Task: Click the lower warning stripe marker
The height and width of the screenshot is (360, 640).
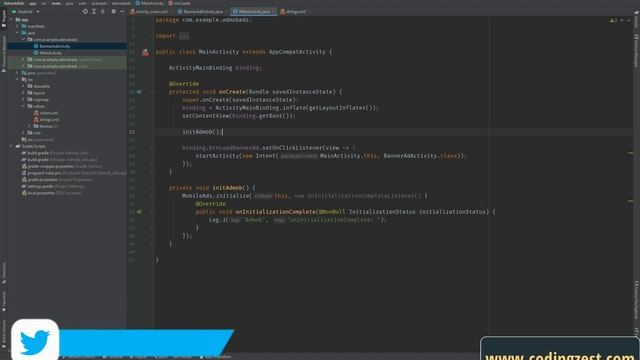Action: (x=631, y=200)
